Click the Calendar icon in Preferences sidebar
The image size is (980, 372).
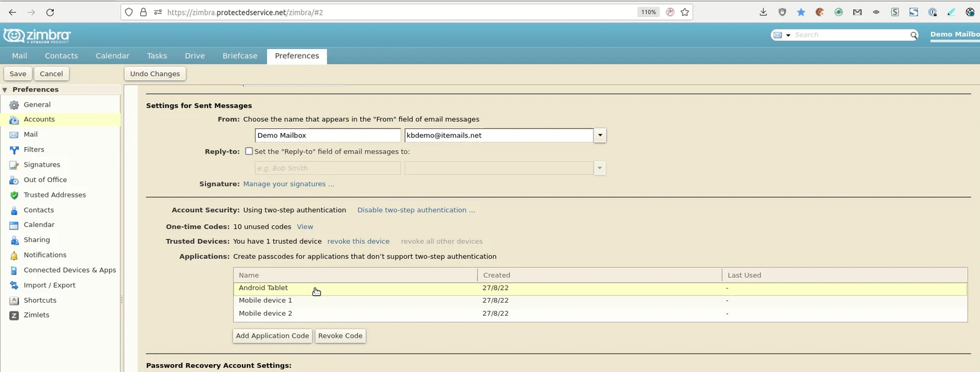(14, 225)
